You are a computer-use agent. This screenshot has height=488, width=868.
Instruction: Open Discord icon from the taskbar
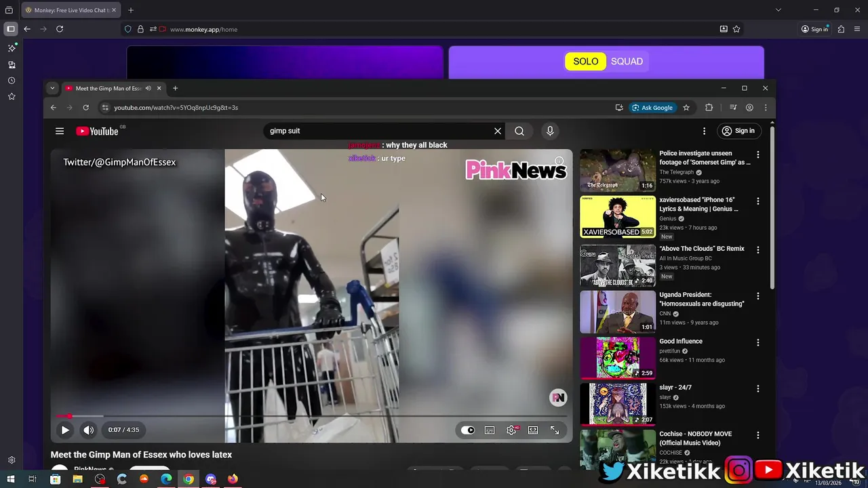click(x=211, y=479)
